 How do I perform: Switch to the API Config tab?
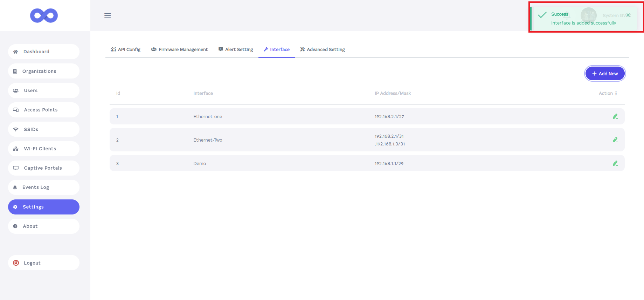(x=126, y=49)
